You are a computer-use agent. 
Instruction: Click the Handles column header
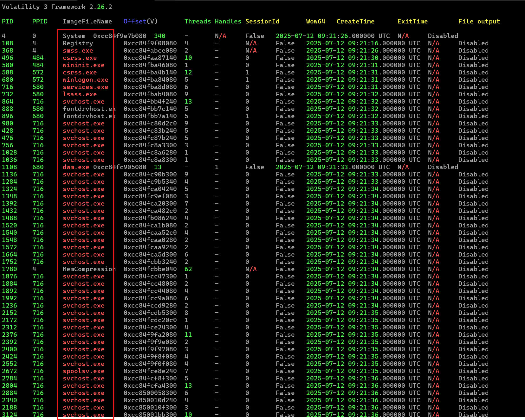tap(228, 21)
